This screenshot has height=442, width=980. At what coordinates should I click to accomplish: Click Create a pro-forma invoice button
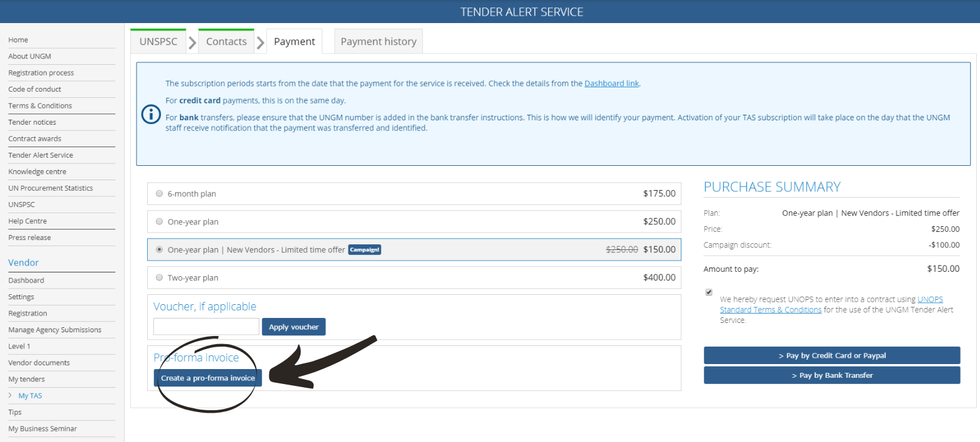coord(208,378)
